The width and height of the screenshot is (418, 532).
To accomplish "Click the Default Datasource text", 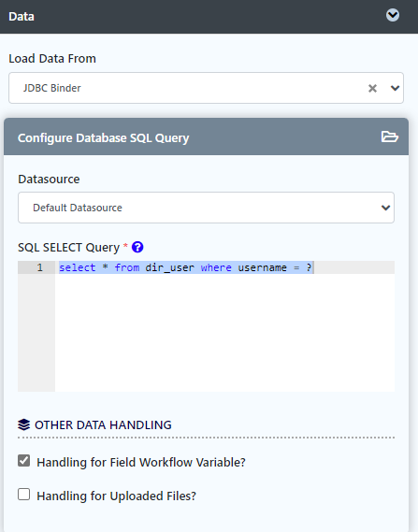I will [x=78, y=208].
